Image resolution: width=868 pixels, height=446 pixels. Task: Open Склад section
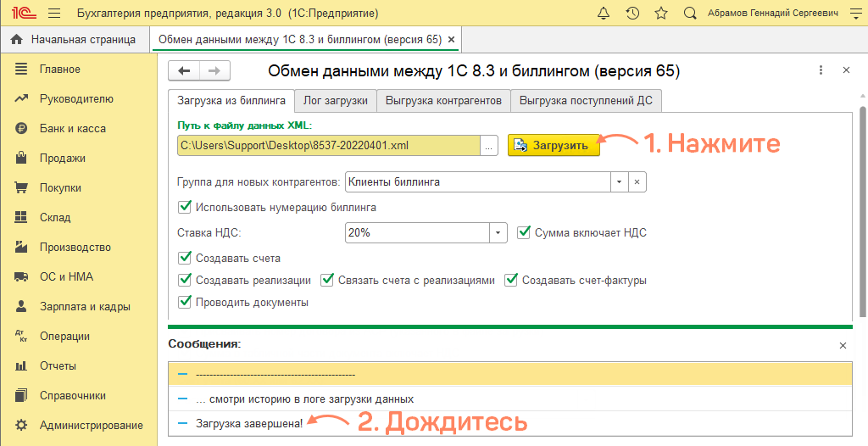tap(55, 217)
